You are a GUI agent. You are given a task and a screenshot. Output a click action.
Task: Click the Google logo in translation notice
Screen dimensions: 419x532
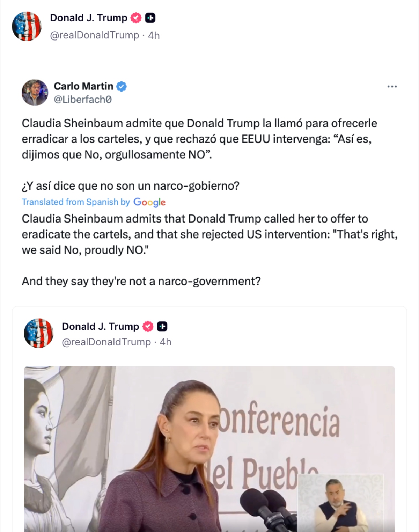click(149, 202)
